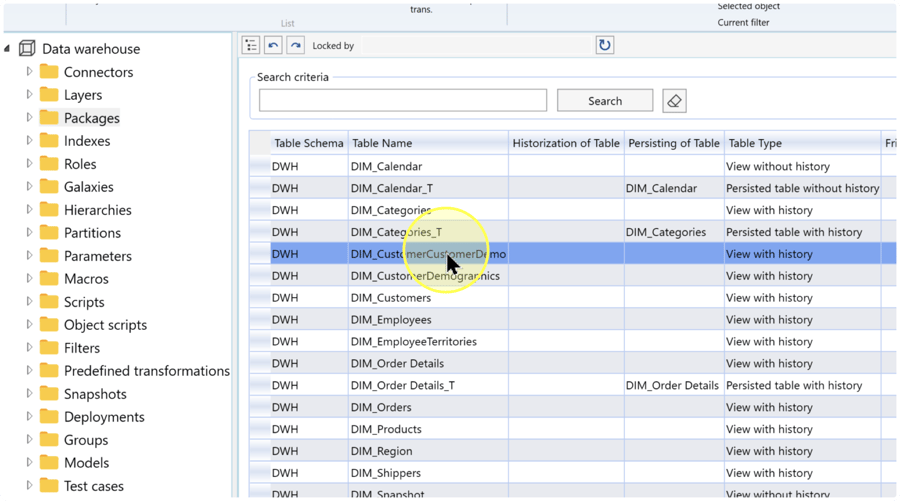Click the refresh icon beside Locked by
Screen dimensions: 900x501
(x=604, y=45)
